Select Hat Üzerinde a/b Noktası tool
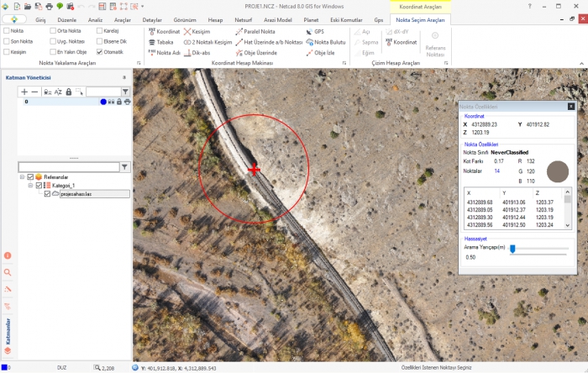This screenshot has height=373, width=588. (269, 42)
